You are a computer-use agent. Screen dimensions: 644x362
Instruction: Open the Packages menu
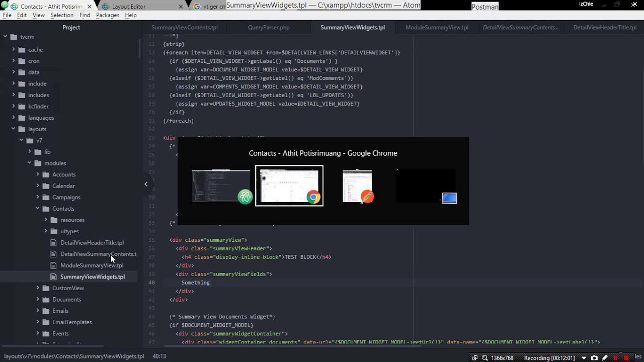108,15
